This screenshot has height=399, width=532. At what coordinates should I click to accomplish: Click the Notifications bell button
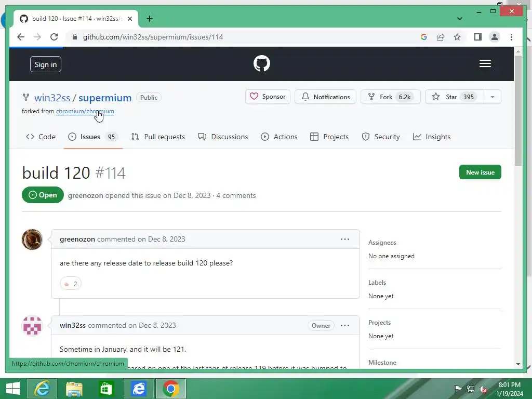325,97
